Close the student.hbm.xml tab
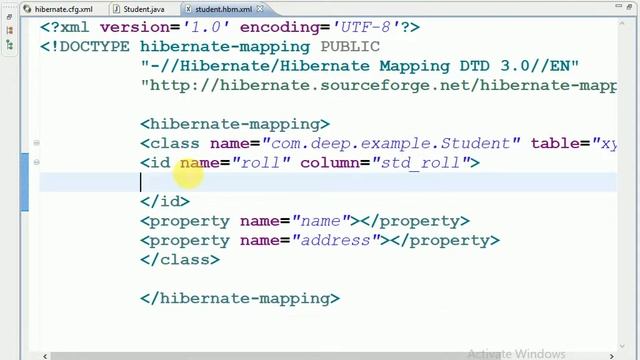 [260, 9]
